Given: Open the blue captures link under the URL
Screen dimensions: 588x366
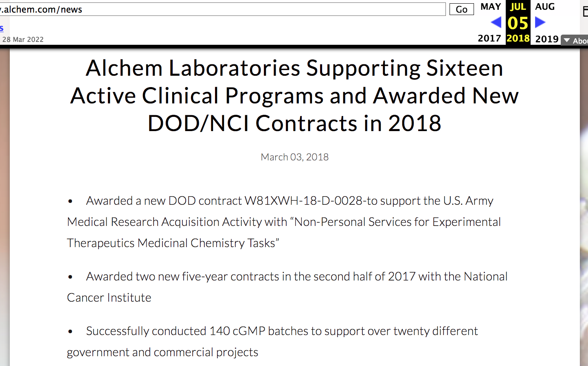Looking at the screenshot, I should point(2,28).
